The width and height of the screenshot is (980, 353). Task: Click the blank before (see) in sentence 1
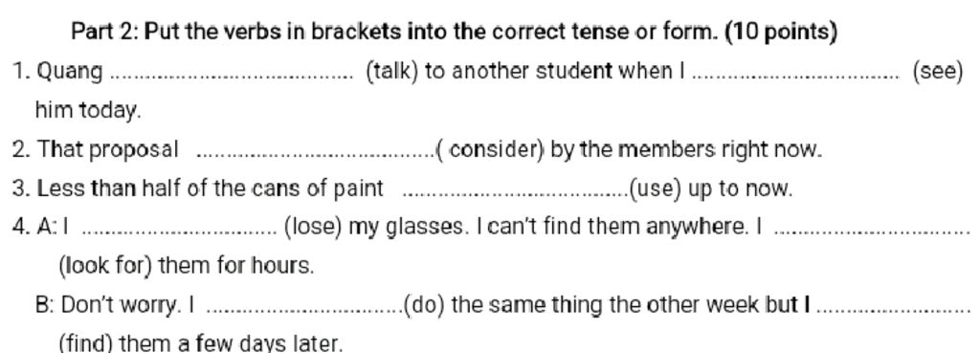point(794,77)
